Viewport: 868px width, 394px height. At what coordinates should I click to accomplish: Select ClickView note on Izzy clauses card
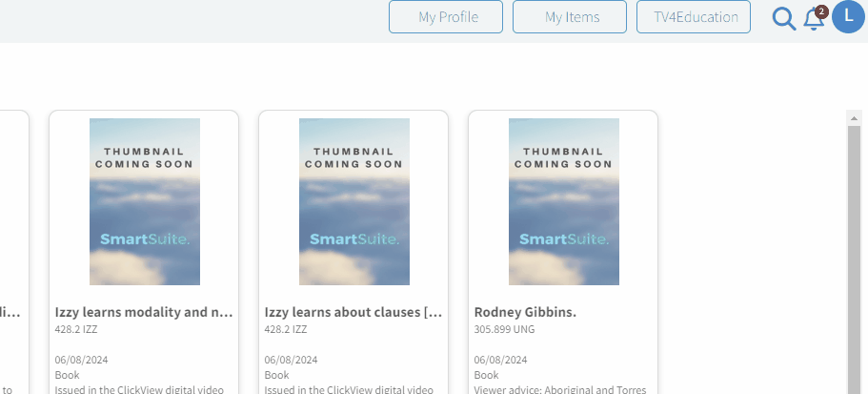tap(349, 389)
